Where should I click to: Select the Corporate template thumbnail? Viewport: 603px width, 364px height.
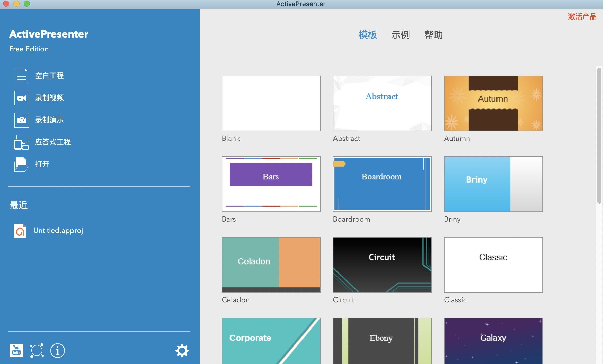pos(271,341)
